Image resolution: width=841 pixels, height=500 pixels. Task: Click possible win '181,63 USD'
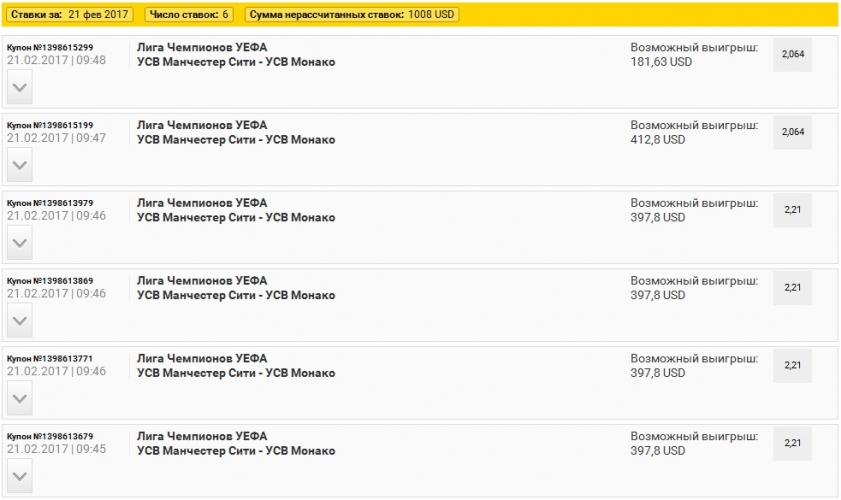click(661, 62)
